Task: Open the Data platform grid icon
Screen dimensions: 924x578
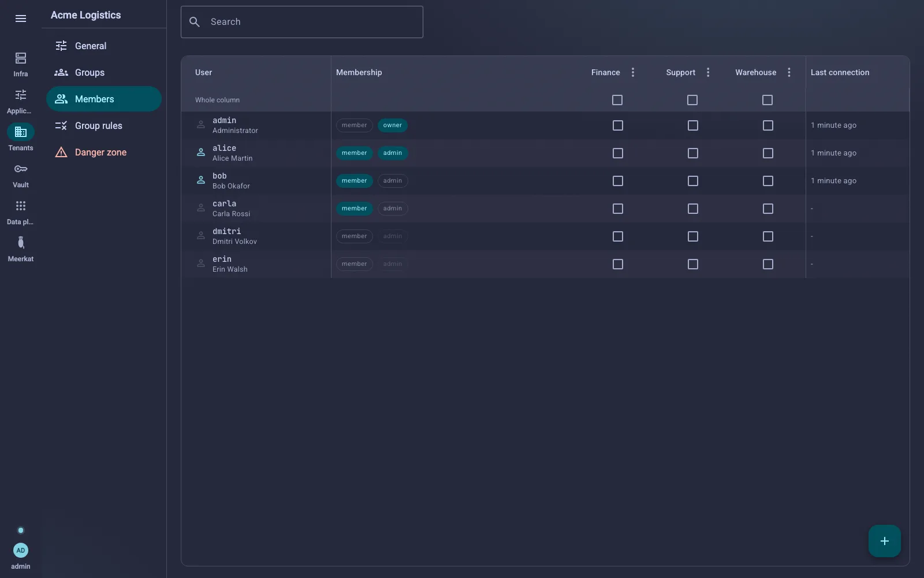Action: coord(21,206)
